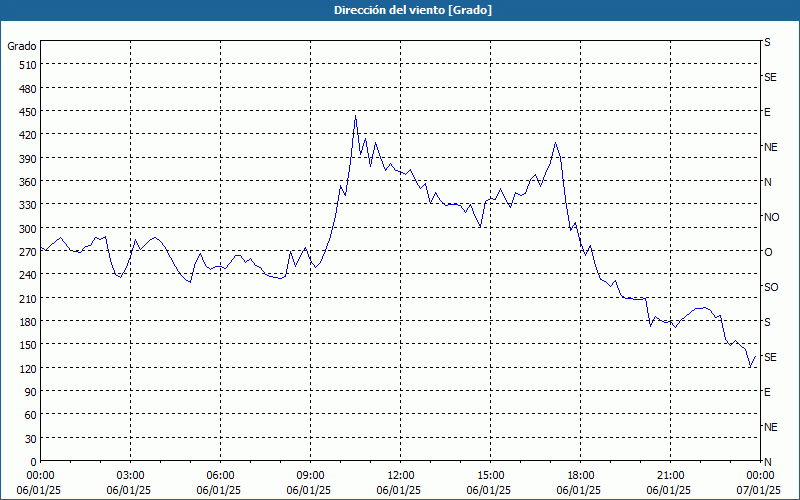The image size is (800, 500).
Task: Click the 07/01/25 date label
Action: 759,490
